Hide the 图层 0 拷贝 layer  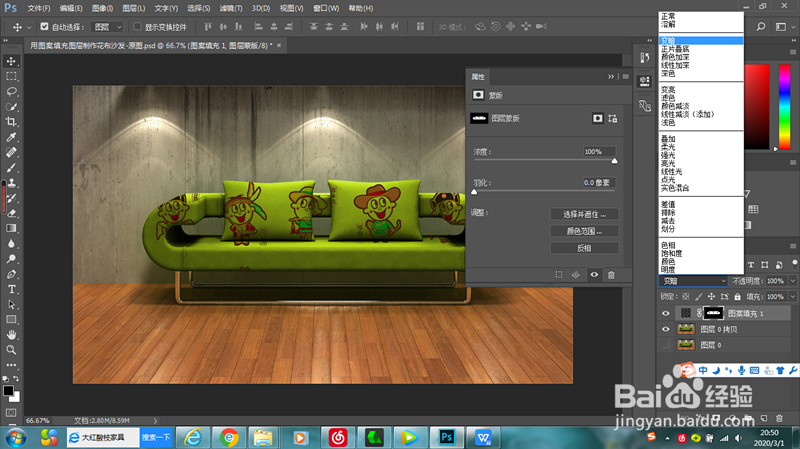(665, 329)
